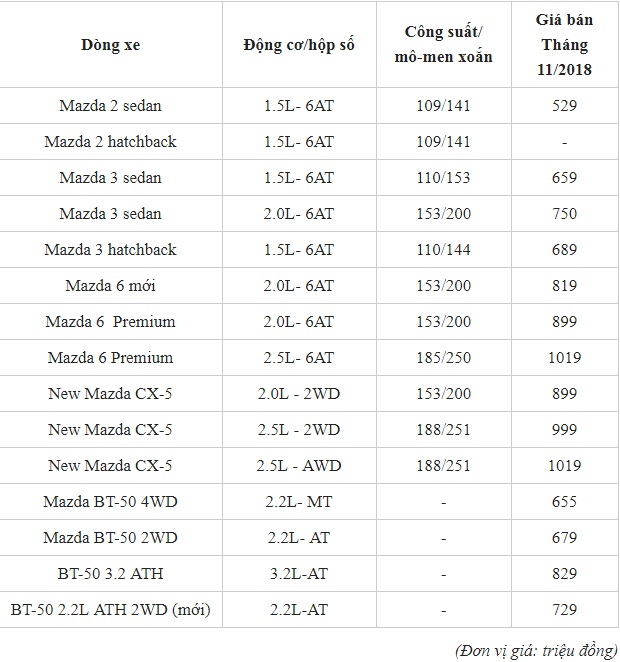Select the "Giá bán Tháng 11/2018" header

pos(564,45)
